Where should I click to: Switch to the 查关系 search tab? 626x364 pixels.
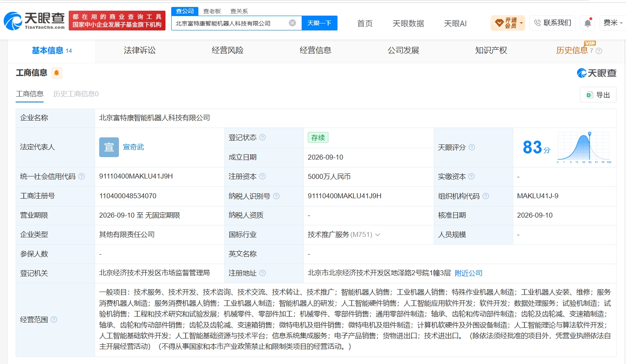coord(239,11)
